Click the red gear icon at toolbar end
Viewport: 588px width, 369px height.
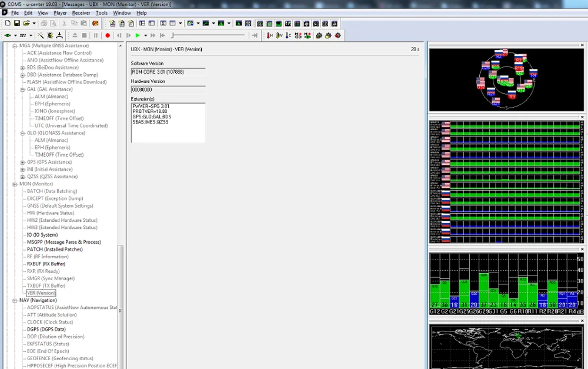pyautogui.click(x=338, y=35)
